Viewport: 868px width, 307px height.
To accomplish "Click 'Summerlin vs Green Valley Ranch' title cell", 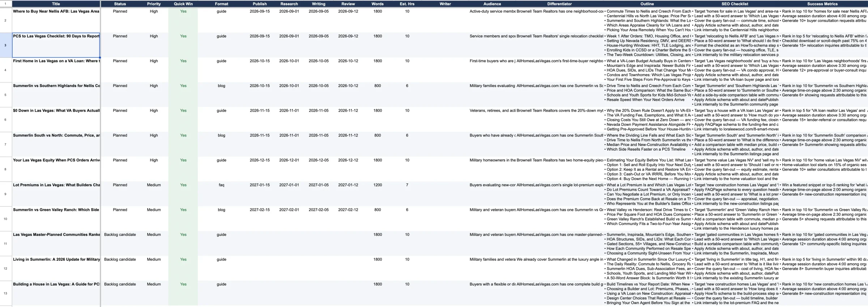I will 56,219.
